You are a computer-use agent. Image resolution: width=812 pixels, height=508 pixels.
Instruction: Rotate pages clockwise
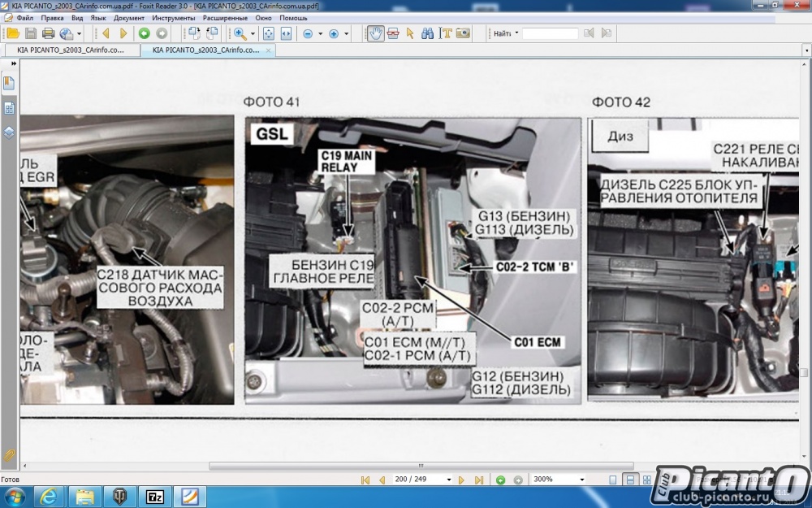click(x=194, y=33)
